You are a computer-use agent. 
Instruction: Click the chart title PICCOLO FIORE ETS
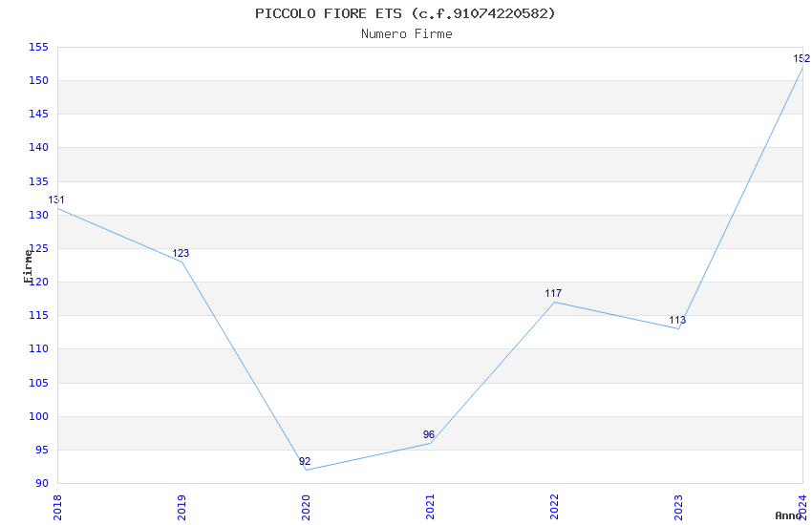[x=405, y=13]
